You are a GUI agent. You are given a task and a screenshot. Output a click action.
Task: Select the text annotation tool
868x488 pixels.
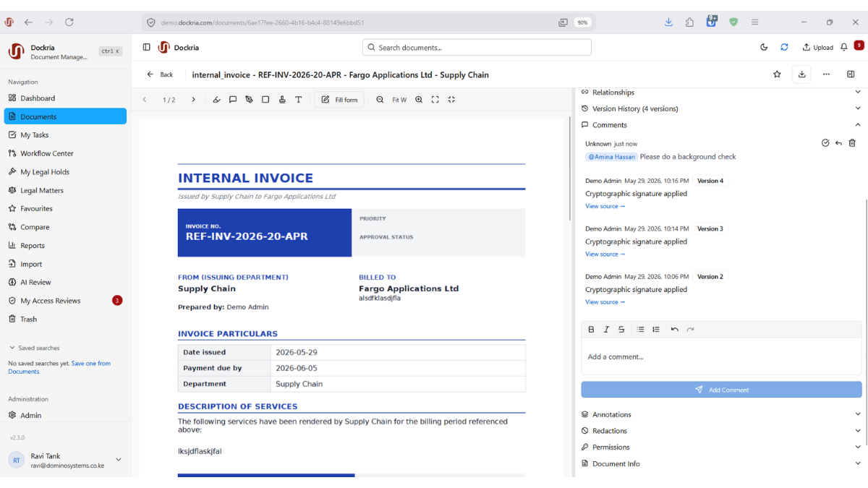click(298, 100)
